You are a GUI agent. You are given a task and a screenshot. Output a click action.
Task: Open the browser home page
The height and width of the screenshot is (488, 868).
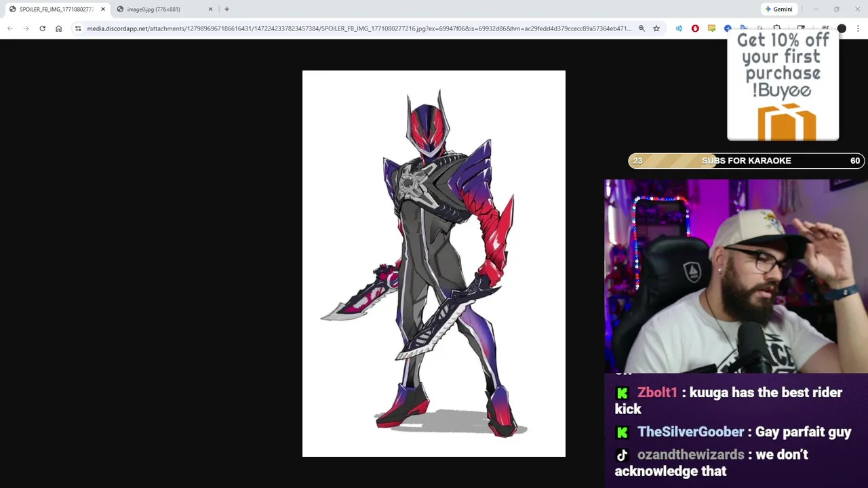58,28
